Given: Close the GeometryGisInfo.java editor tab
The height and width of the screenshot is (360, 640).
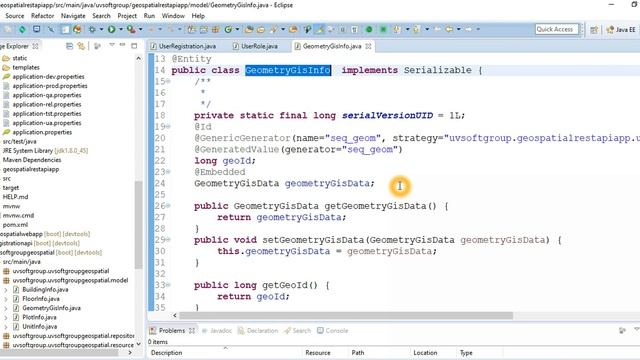Looking at the screenshot, I should [368, 46].
